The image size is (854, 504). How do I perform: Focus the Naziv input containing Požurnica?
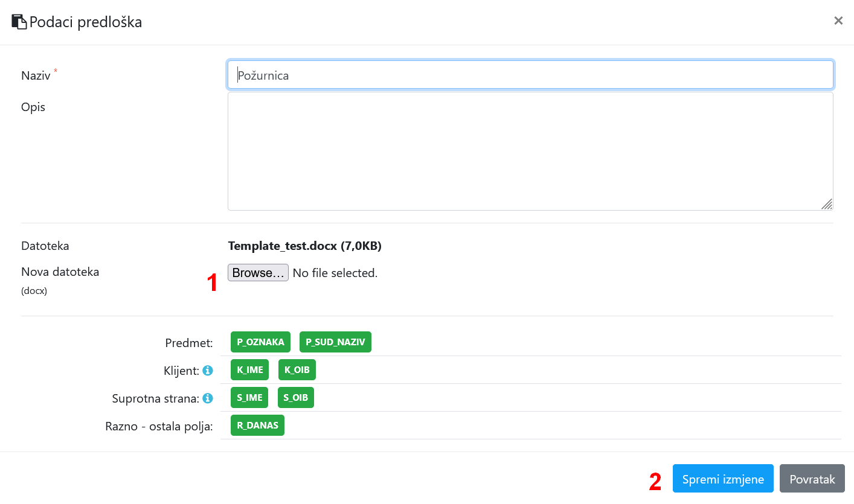(530, 75)
